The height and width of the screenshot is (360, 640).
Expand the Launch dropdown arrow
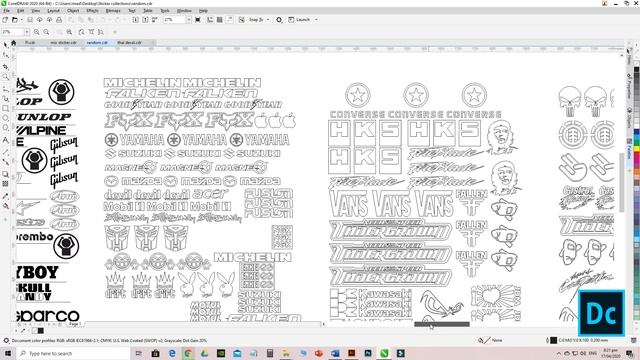click(x=316, y=20)
